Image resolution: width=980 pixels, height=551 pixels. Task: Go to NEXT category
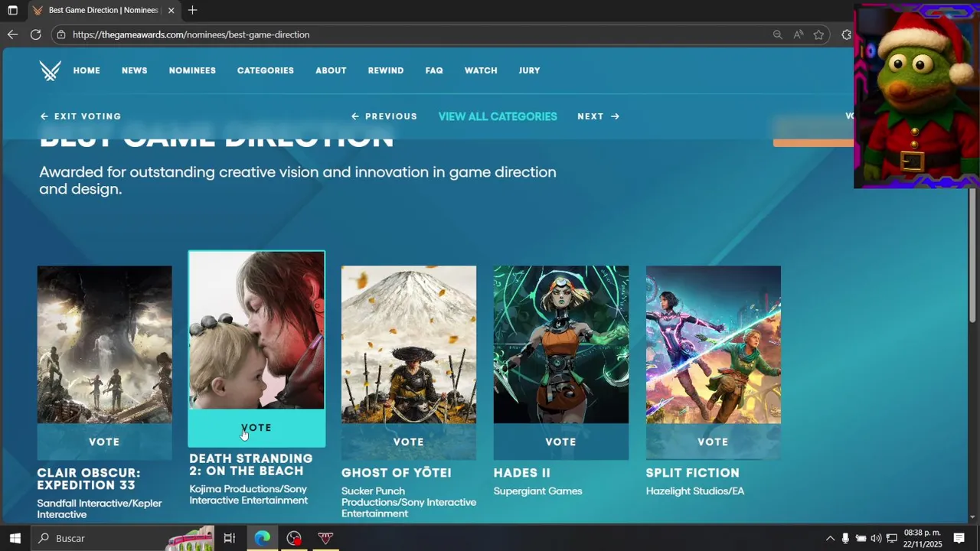point(599,116)
